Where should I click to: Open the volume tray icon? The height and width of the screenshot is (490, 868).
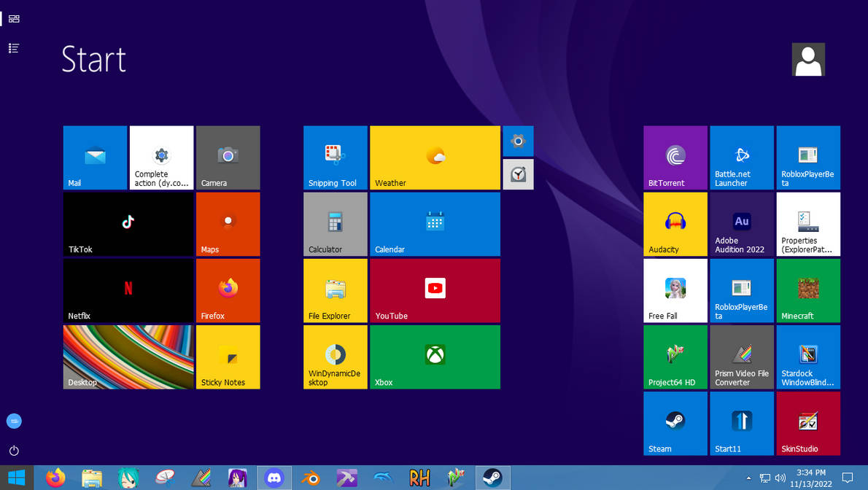[x=780, y=478]
